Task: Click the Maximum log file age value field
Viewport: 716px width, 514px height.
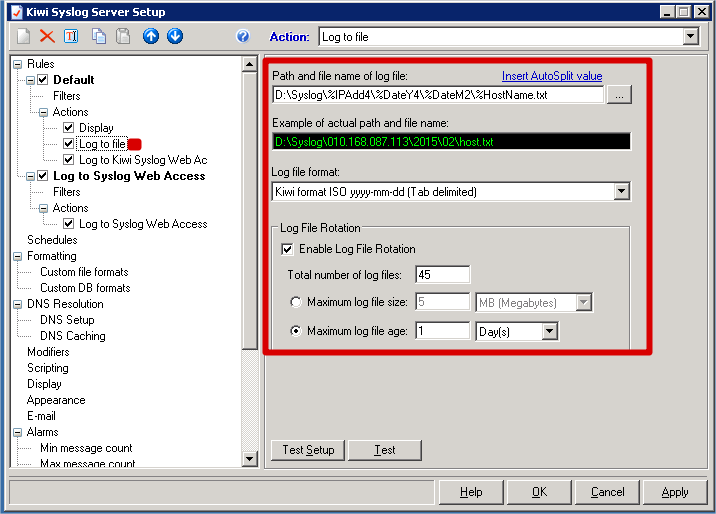Action: tap(442, 331)
